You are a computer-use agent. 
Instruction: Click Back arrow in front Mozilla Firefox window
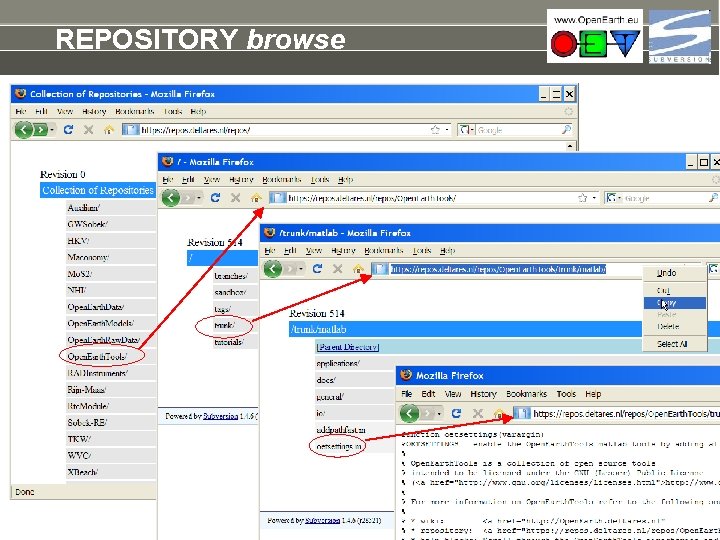point(409,413)
